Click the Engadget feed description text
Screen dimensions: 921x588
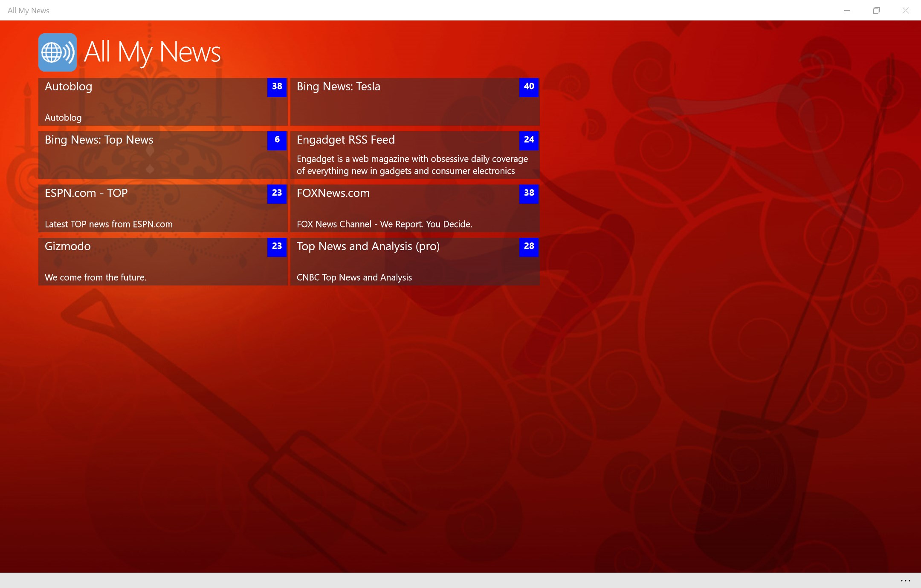(x=412, y=165)
